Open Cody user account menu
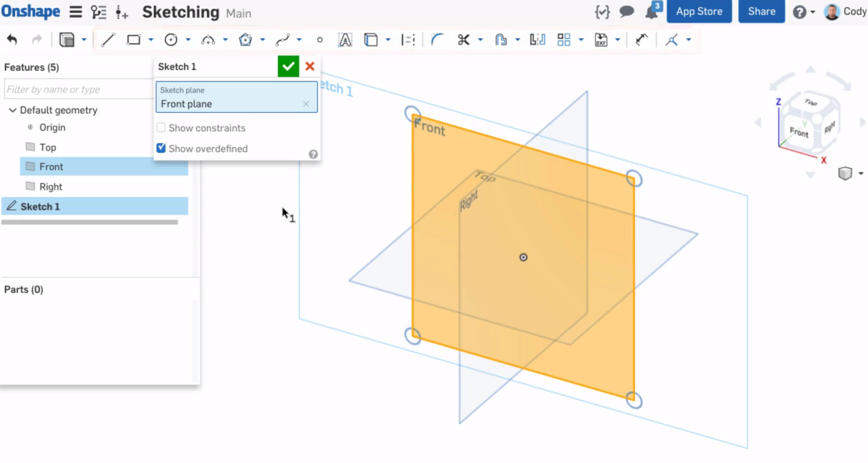Viewport: 868px width, 463px height. pos(846,11)
